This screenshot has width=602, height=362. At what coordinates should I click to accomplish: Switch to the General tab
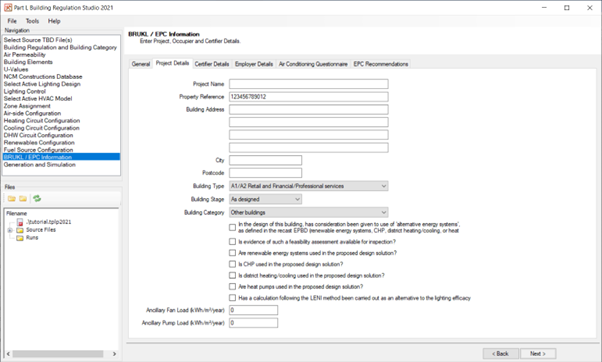coord(141,64)
